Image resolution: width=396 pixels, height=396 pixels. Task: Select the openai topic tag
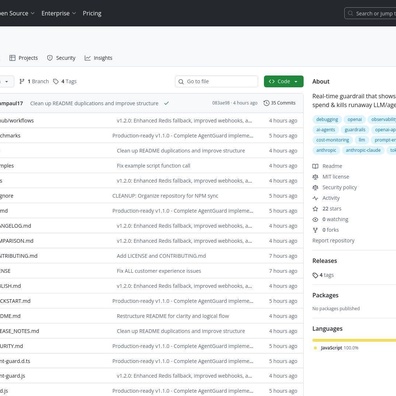tap(355, 119)
